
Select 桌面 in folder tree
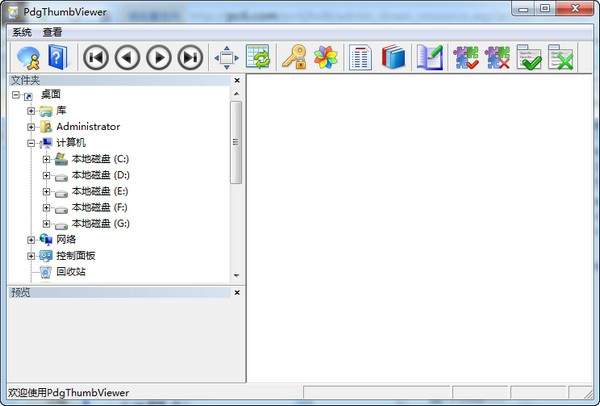[51, 94]
